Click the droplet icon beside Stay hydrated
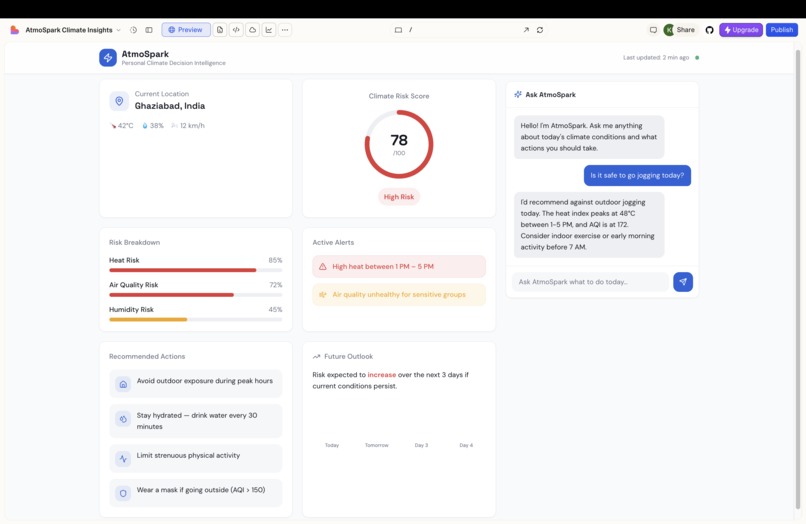 (x=123, y=419)
